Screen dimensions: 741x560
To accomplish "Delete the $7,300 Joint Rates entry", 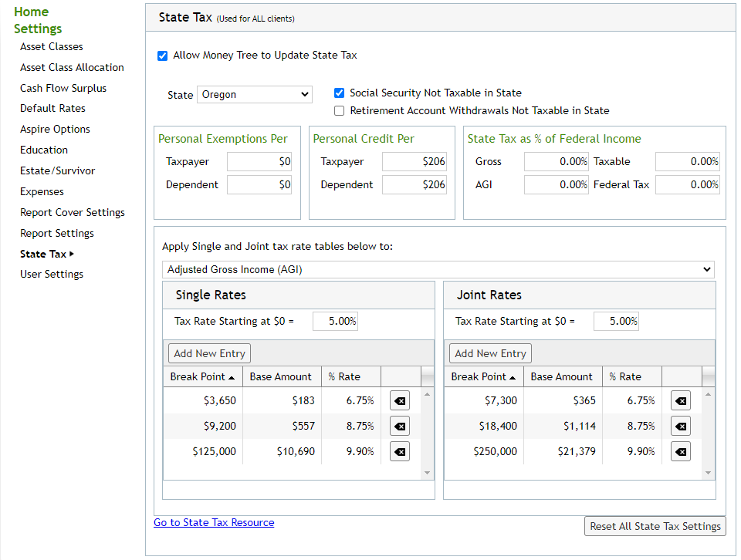I will coord(681,401).
